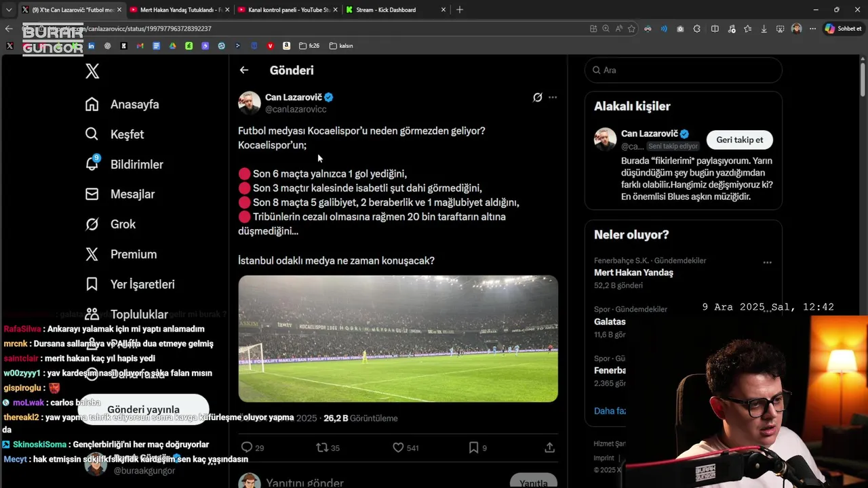Click the Sohbet et Copilot button
This screenshot has height=488, width=868.
pyautogui.click(x=843, y=28)
